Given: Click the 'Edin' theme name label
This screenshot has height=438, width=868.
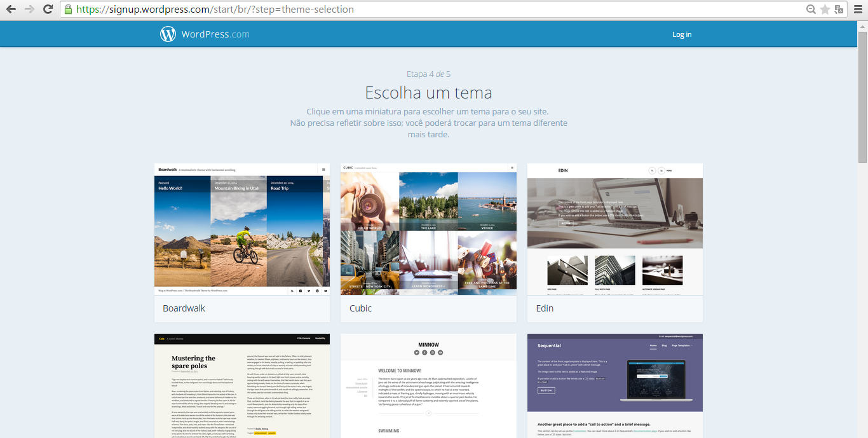Looking at the screenshot, I should [x=545, y=308].
